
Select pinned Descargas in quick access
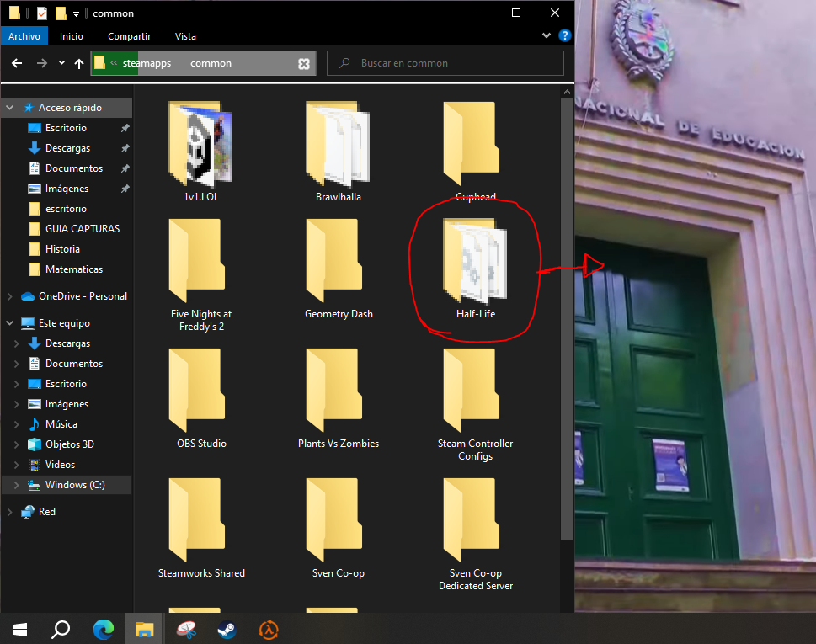pos(67,148)
